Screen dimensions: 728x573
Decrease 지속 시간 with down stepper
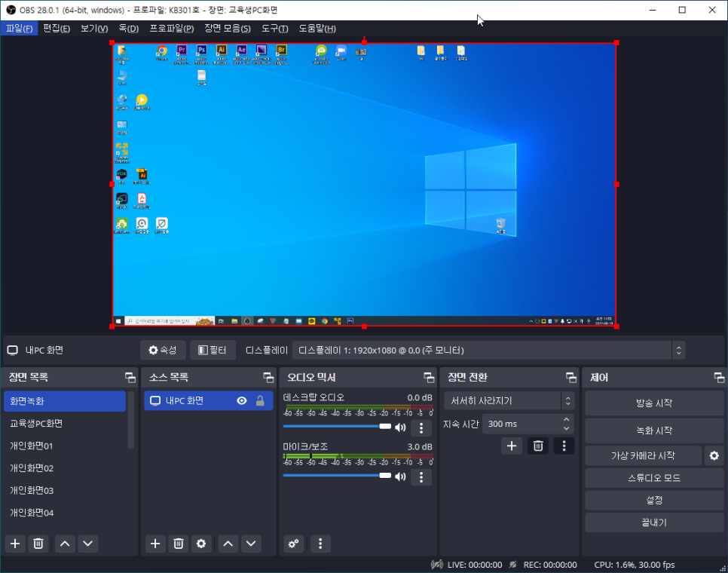coord(567,428)
